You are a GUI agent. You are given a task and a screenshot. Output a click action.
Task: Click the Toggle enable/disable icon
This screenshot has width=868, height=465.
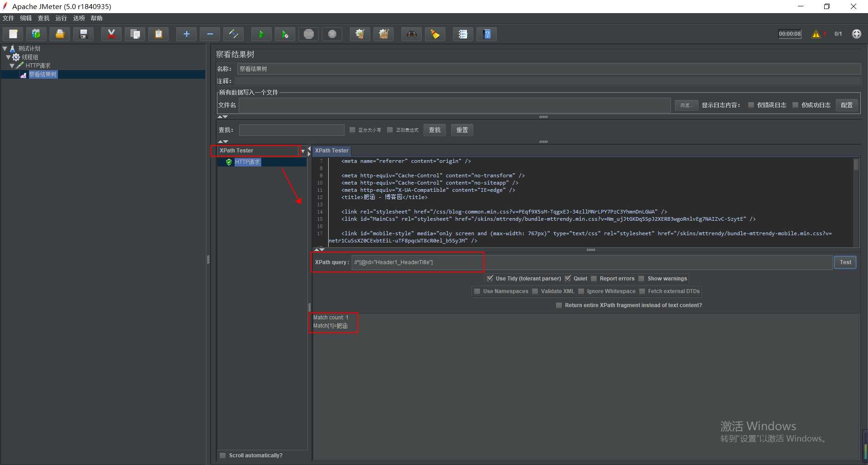tap(233, 34)
